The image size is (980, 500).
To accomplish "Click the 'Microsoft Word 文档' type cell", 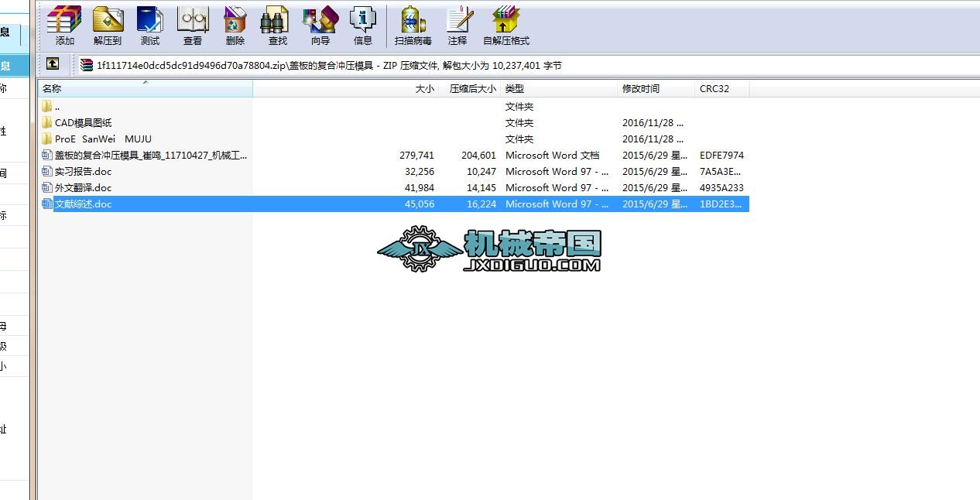I will [x=552, y=155].
